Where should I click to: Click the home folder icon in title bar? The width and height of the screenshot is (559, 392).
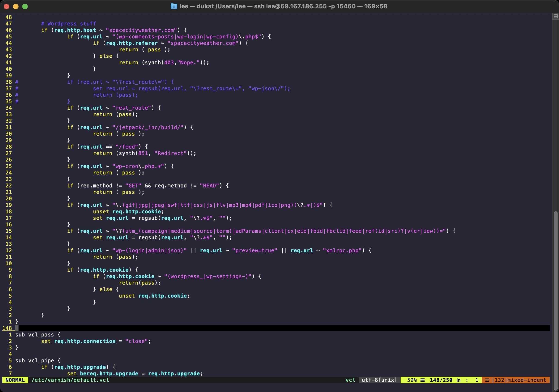click(x=174, y=6)
